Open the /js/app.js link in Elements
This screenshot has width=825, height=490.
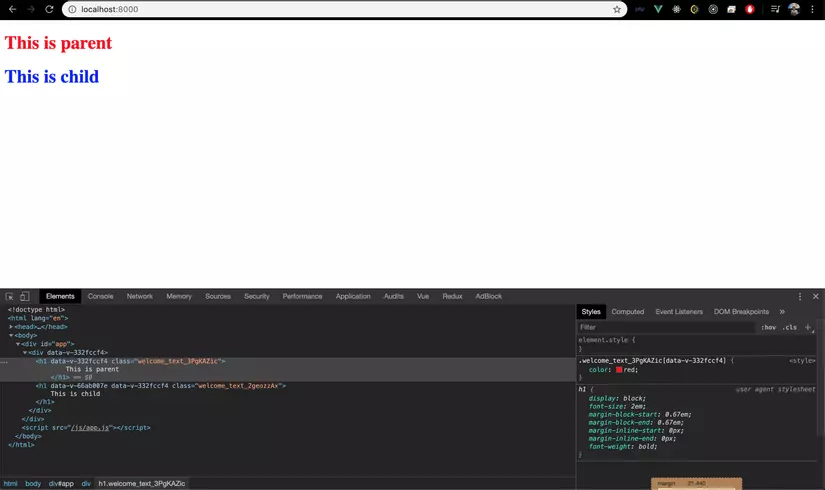tap(90, 428)
